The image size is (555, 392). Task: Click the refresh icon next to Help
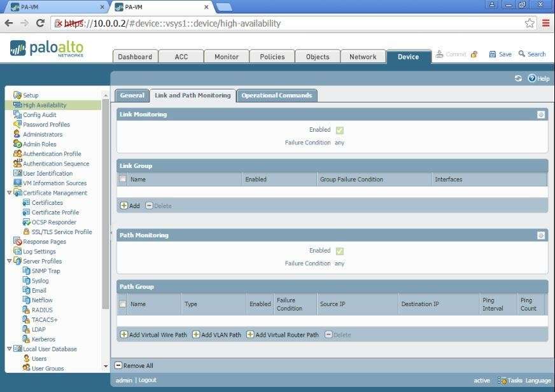pyautogui.click(x=518, y=78)
